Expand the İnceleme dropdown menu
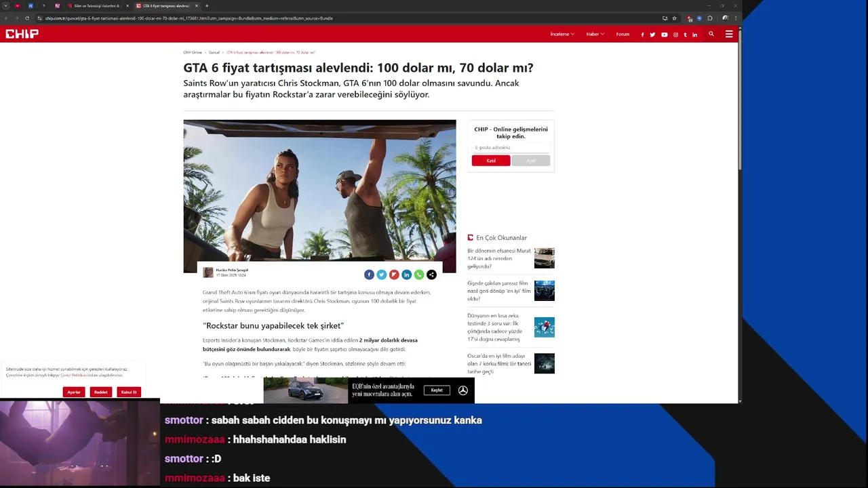The height and width of the screenshot is (488, 868). [562, 34]
